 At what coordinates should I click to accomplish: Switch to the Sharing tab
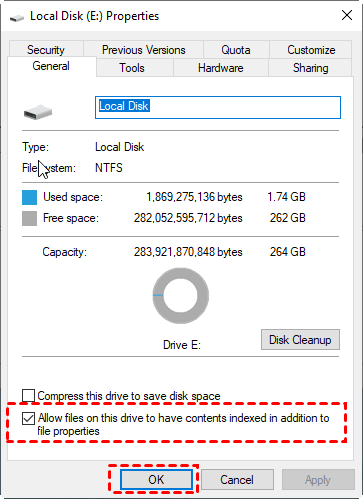pyautogui.click(x=310, y=68)
